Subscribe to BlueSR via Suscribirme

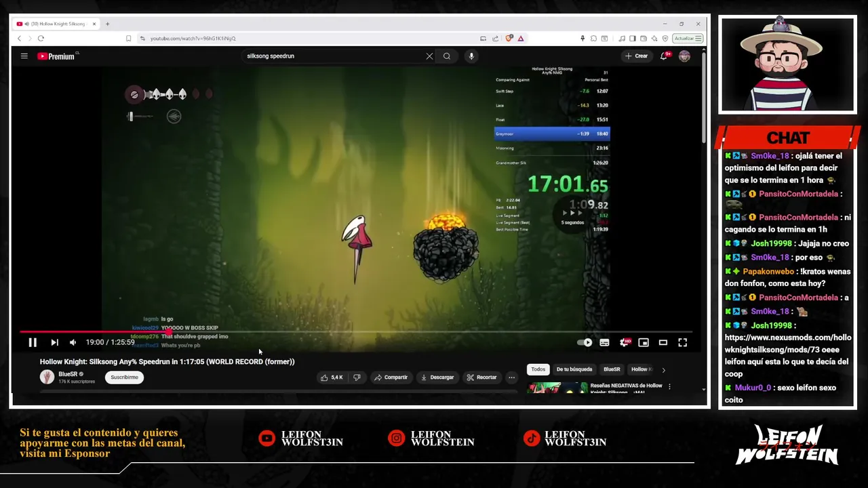tap(124, 378)
